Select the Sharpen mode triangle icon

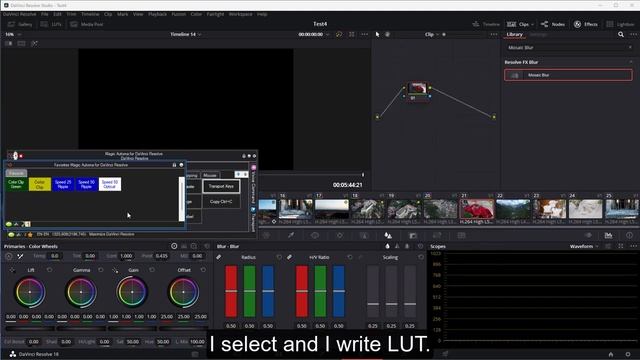(x=397, y=246)
